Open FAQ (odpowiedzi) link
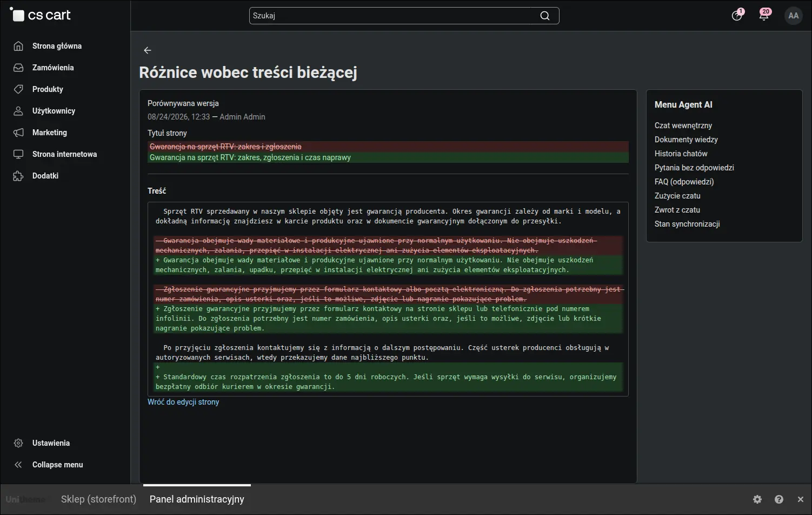The height and width of the screenshot is (515, 812). [x=684, y=182]
